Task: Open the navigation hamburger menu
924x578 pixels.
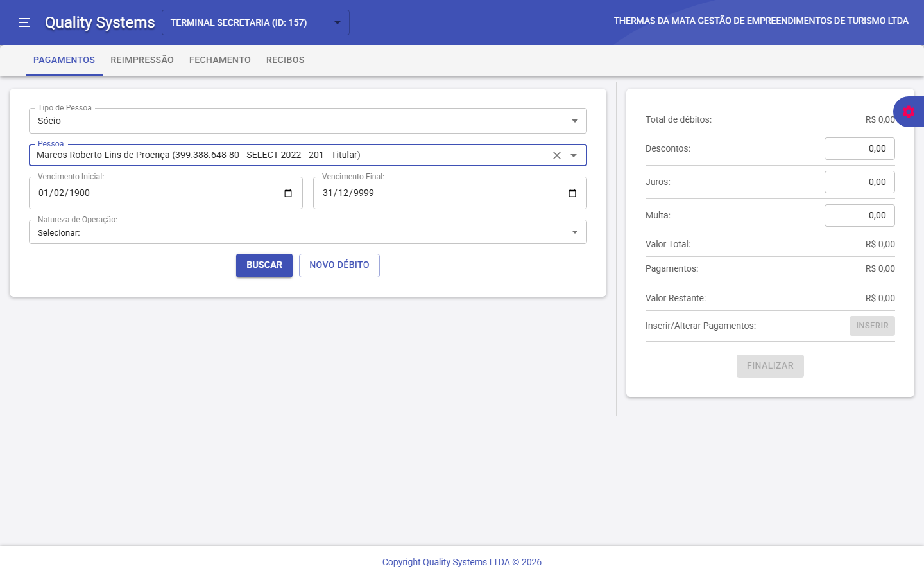Action: coord(24,22)
